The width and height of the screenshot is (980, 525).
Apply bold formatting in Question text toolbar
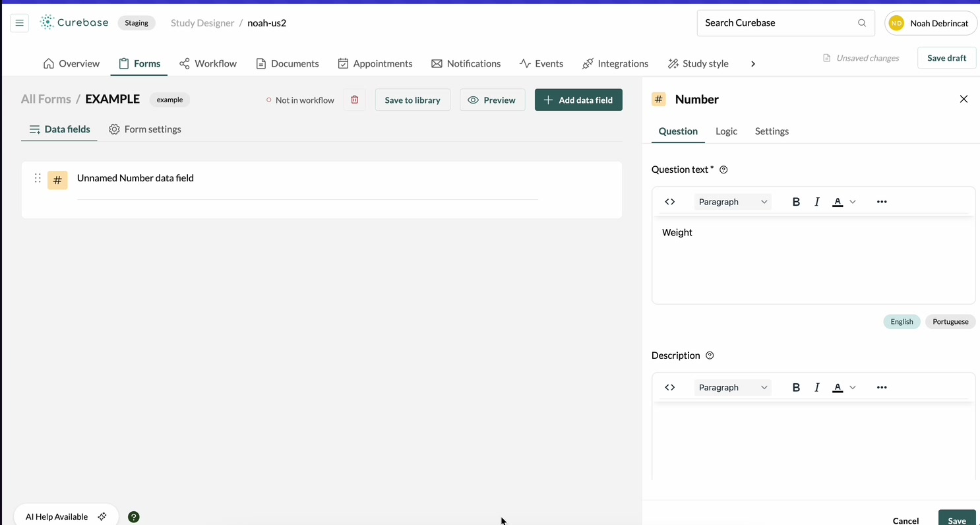point(796,201)
